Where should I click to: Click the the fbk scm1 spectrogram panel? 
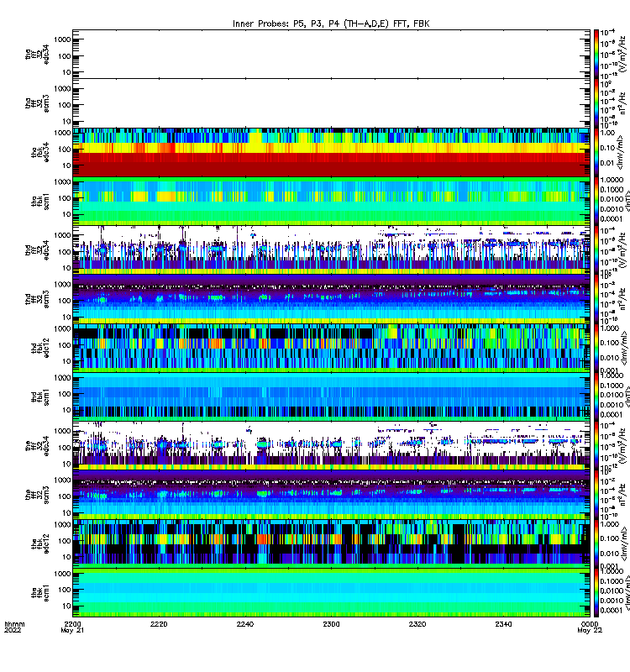tap(331, 592)
